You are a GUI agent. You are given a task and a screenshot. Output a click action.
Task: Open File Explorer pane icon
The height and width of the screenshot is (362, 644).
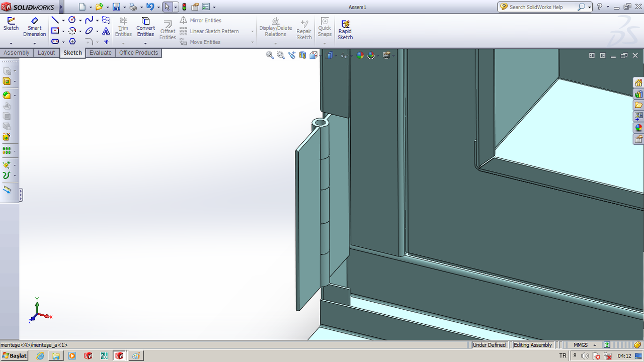[x=638, y=105]
